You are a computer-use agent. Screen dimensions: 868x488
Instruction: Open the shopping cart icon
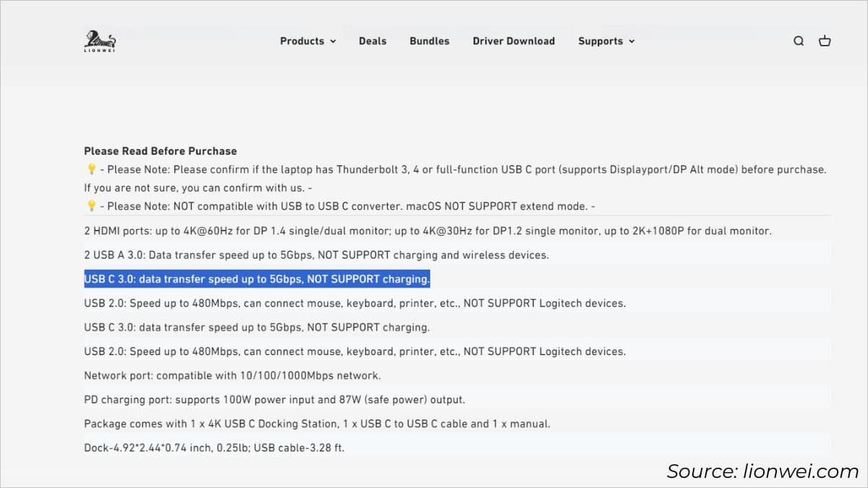tap(825, 41)
